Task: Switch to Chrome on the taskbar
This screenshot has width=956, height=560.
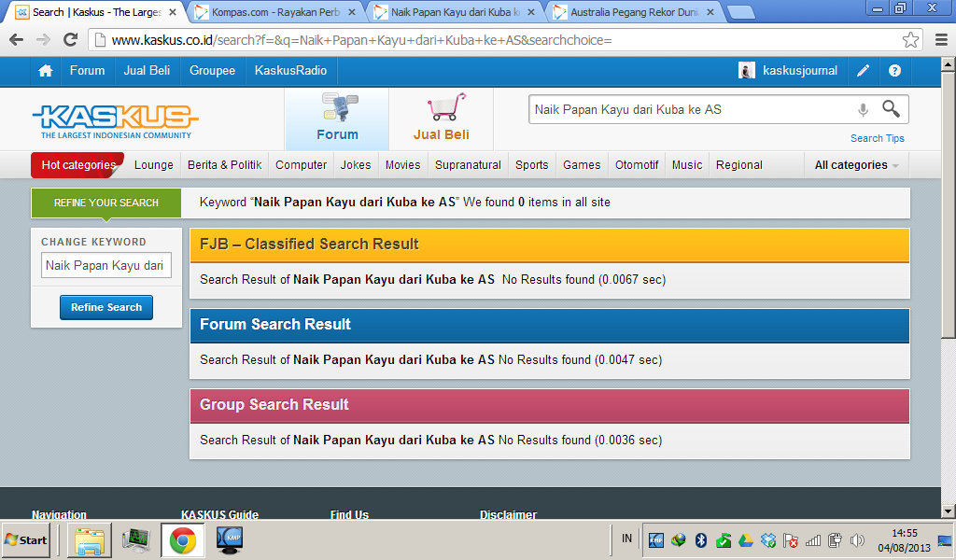Action: [x=182, y=539]
